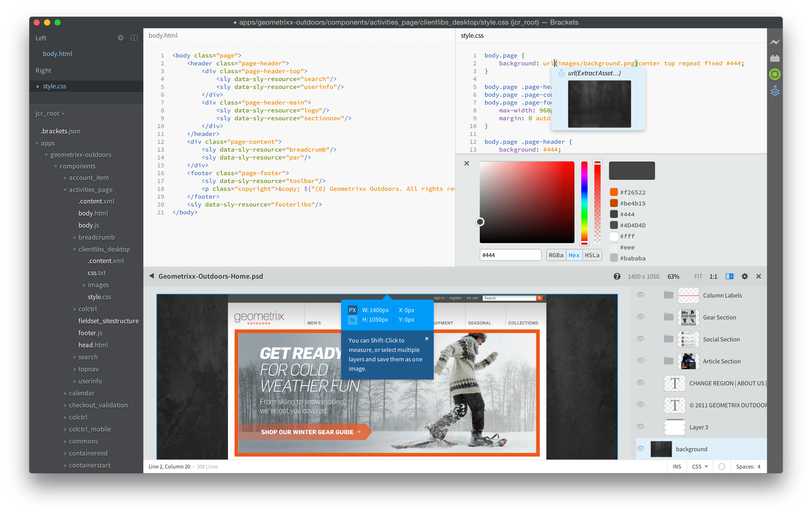Click the Extract help question mark icon
Viewport: 812px width, 515px height.
[x=617, y=276]
